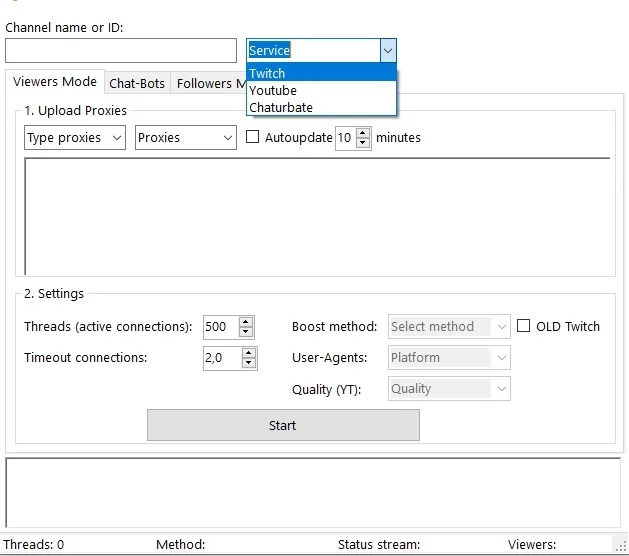The width and height of the screenshot is (629, 556).
Task: Open the Chat-Bots tab
Action: (x=137, y=83)
